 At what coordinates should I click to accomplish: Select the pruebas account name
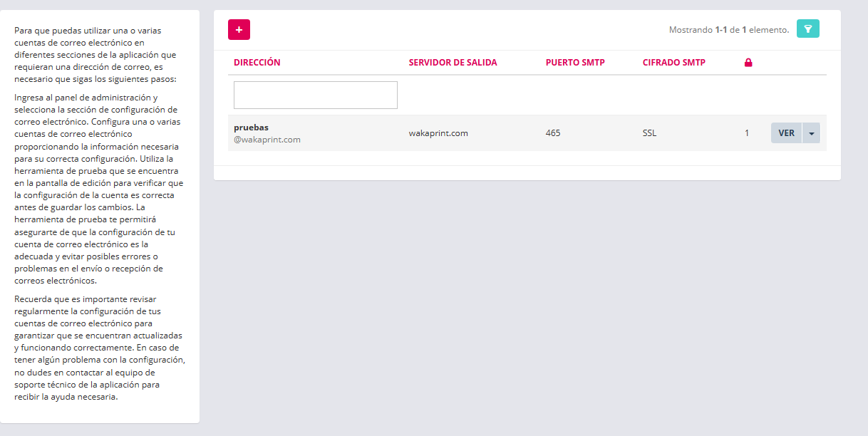coord(251,128)
